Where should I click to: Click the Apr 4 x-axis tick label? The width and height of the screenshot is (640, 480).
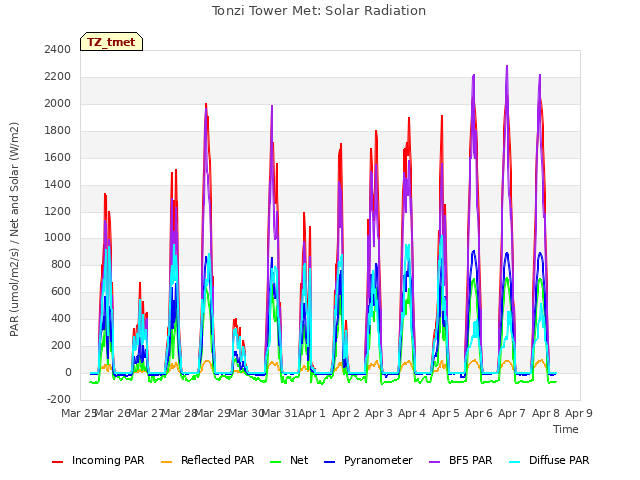[x=412, y=413]
